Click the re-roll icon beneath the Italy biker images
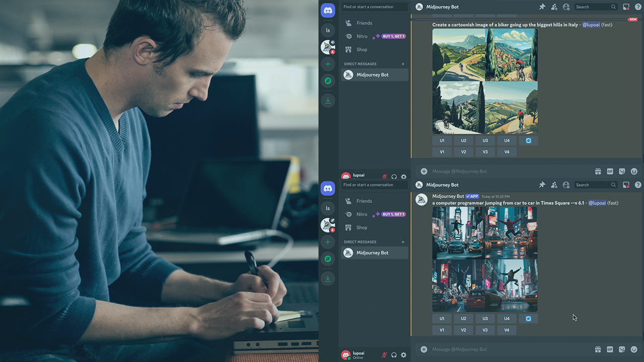644x362 pixels. tap(528, 141)
